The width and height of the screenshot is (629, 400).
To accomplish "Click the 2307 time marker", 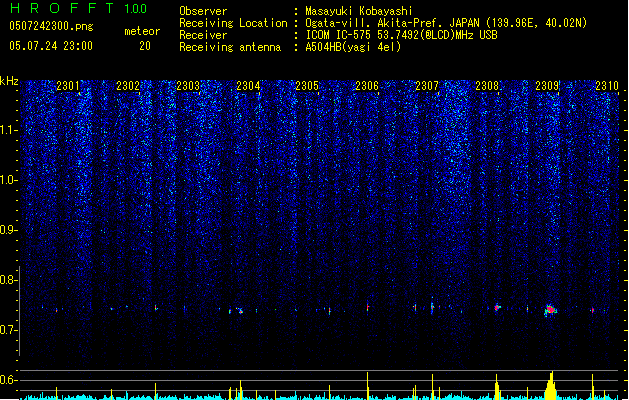I will 427,86.
